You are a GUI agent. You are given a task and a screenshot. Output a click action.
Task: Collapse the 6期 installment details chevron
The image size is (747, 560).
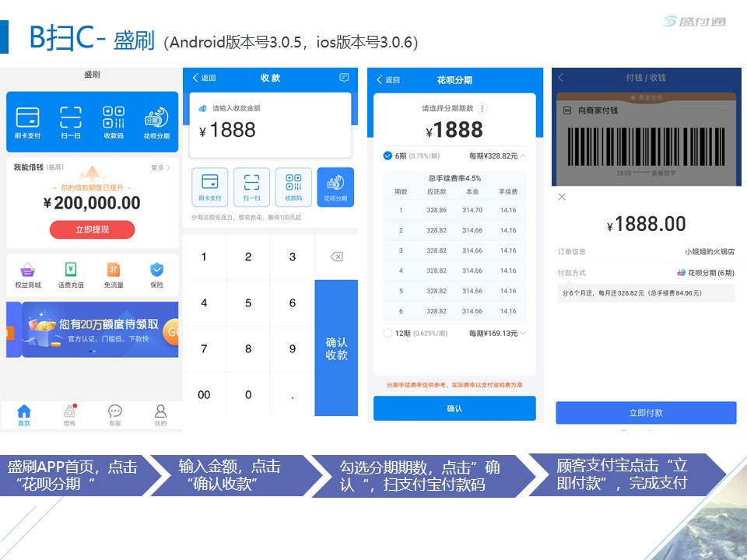(x=524, y=156)
